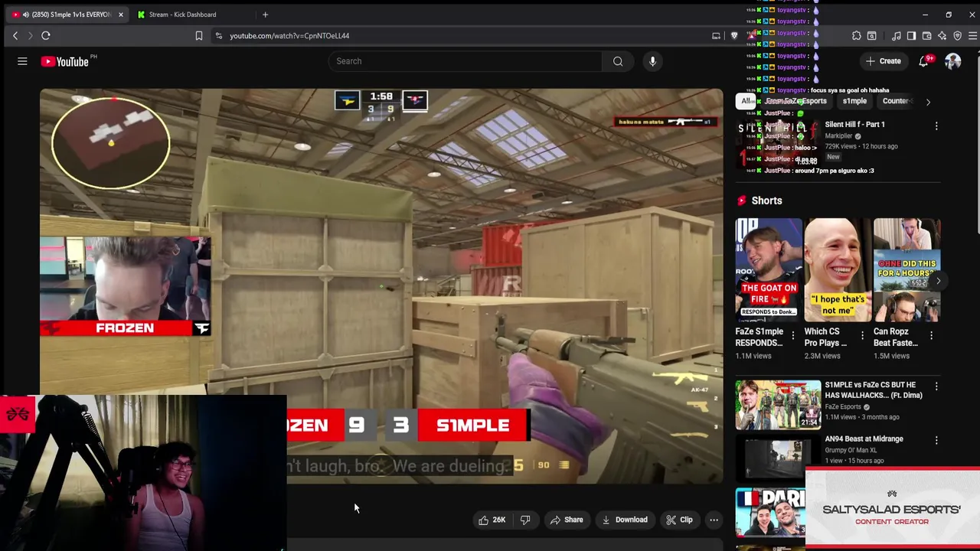Open AN94 Beast at Midrange thumbnail
The height and width of the screenshot is (551, 980).
[778, 458]
